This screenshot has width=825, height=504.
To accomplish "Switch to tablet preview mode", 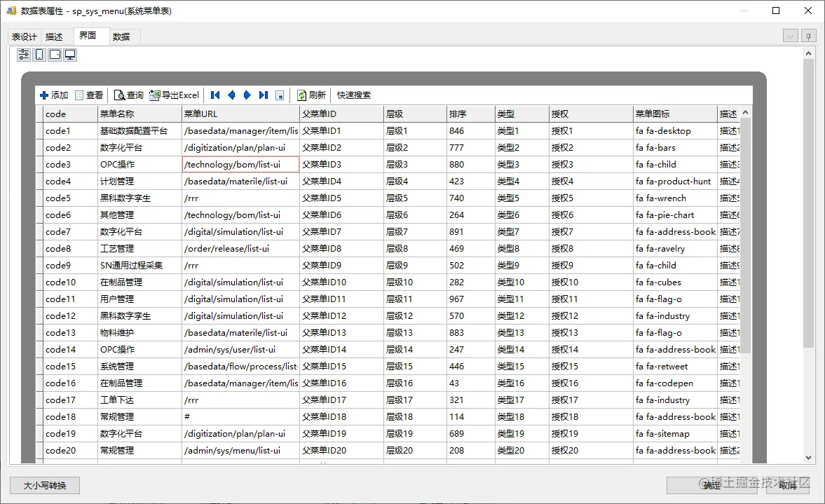I will pos(55,55).
